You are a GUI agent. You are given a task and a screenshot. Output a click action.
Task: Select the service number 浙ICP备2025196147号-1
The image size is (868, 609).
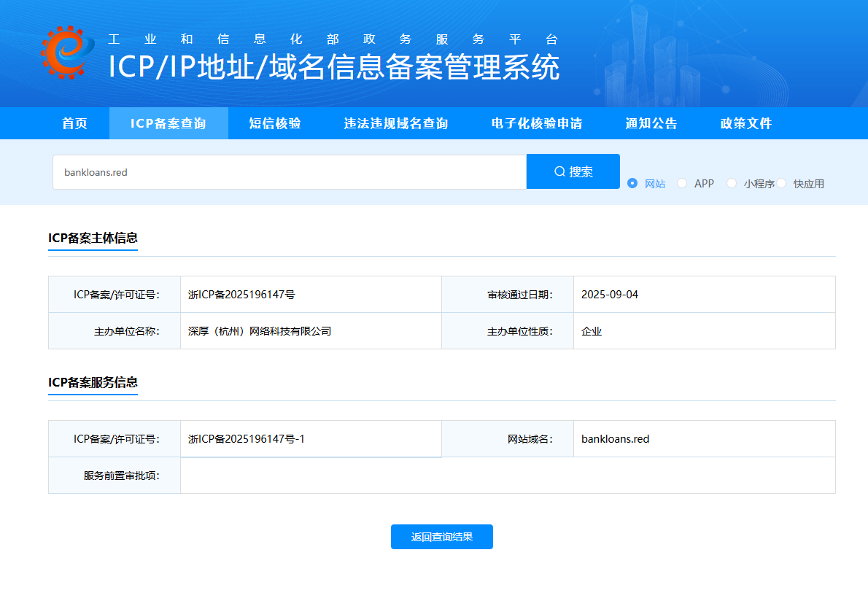tap(247, 439)
